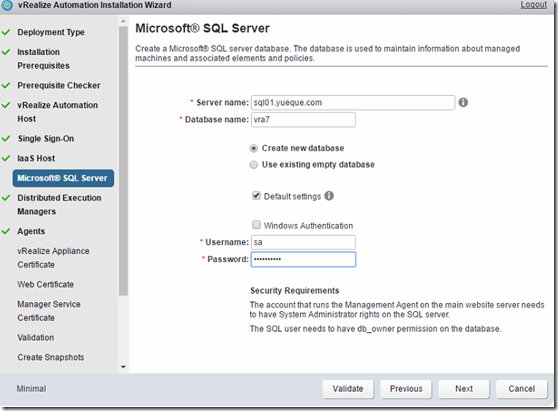Open Validation step
558x411 pixels.
pos(36,337)
